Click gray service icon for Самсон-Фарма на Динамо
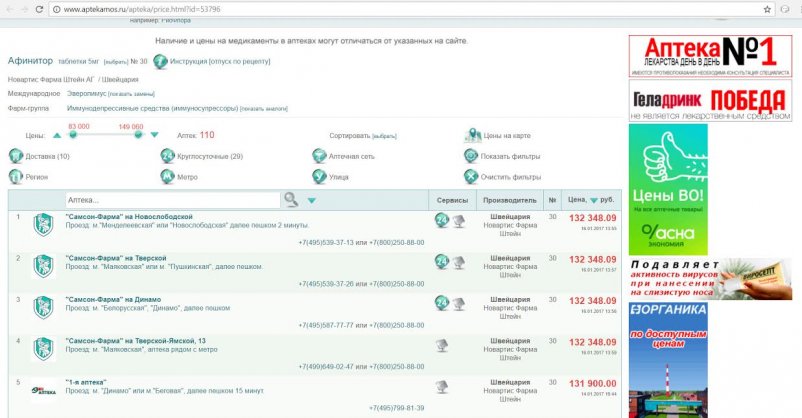Image resolution: width=802 pixels, height=418 pixels. [459, 304]
